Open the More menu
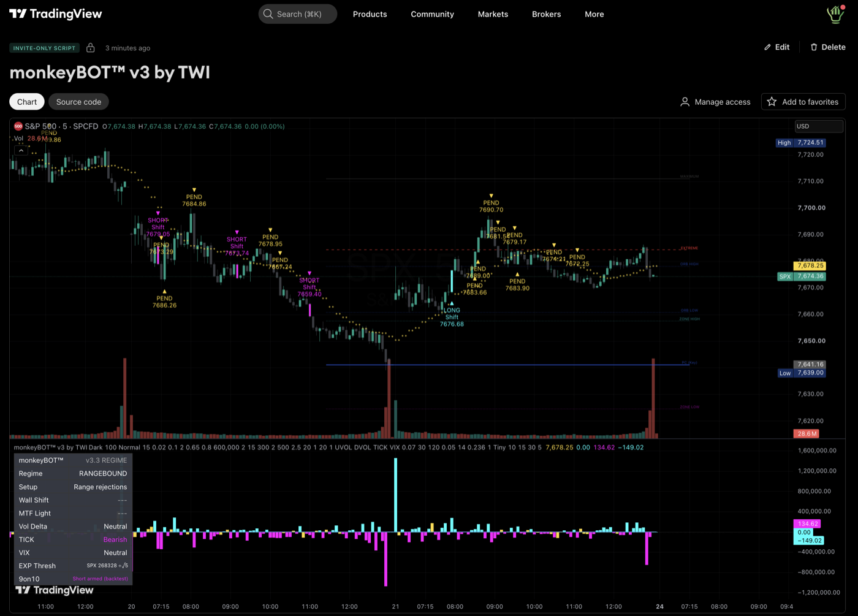 (x=594, y=14)
